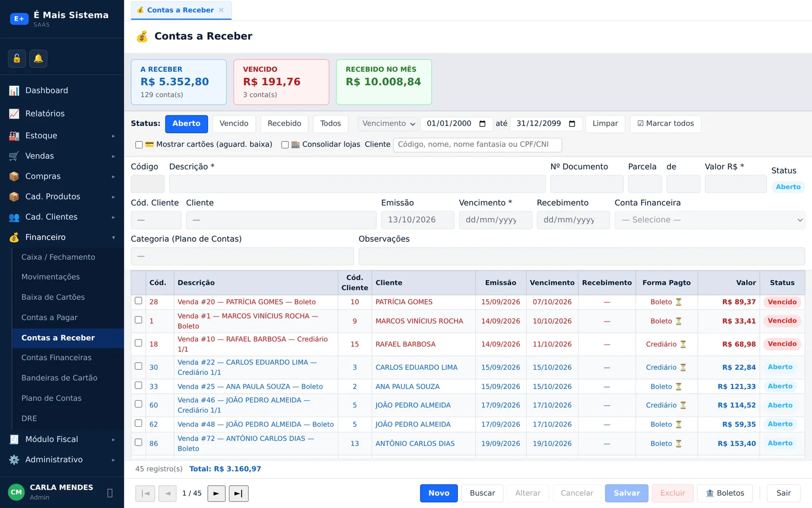The image size is (812, 508).
Task: Go to first record navigation icon
Action: point(145,493)
